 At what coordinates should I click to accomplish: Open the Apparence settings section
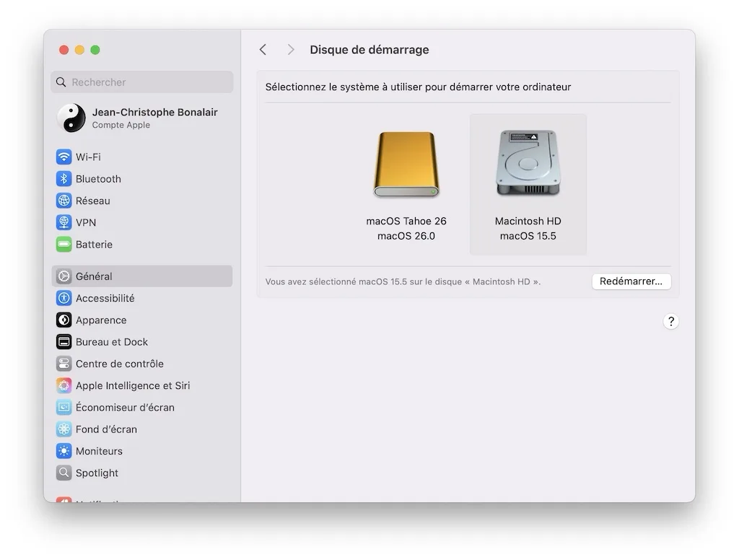(x=101, y=320)
